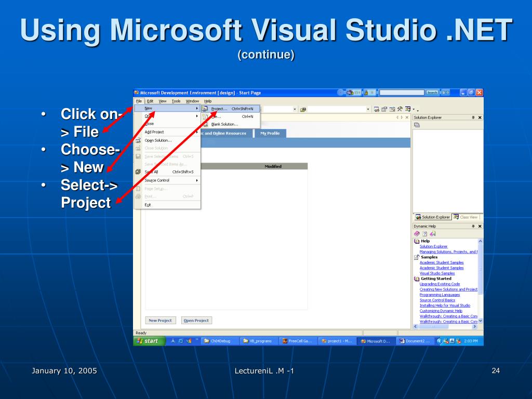
Task: Open the Tools menu
Action: coord(176,101)
